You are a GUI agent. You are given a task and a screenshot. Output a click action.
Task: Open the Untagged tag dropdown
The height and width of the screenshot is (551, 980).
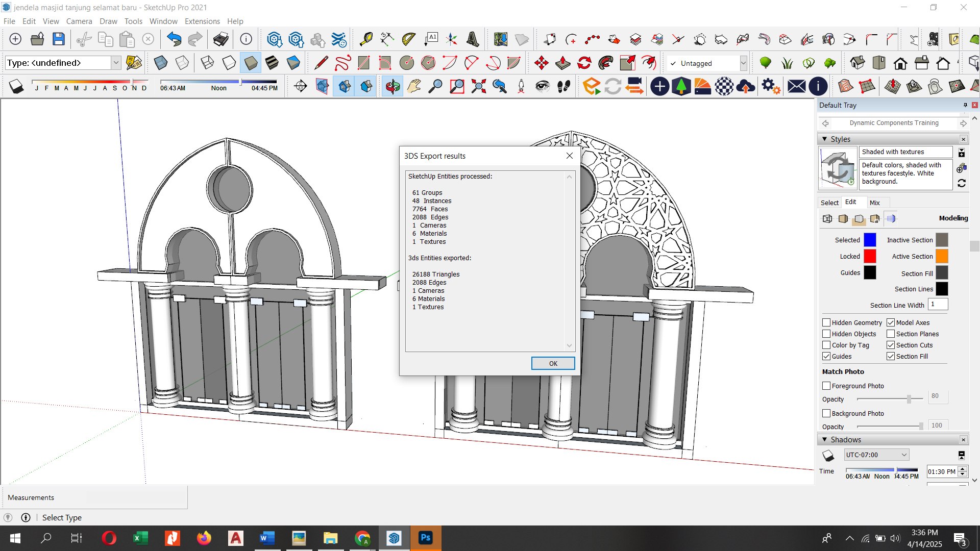tap(743, 63)
